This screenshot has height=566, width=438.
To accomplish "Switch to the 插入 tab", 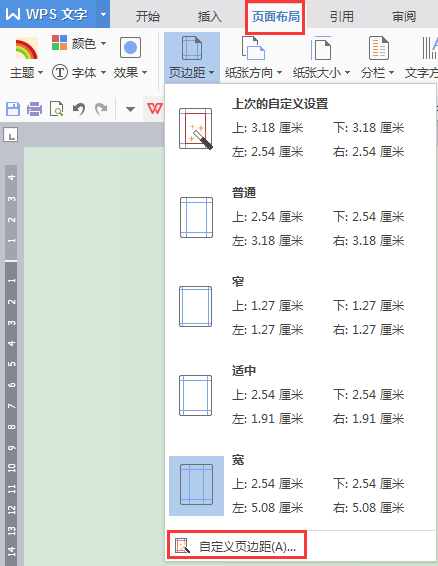I will (x=209, y=17).
